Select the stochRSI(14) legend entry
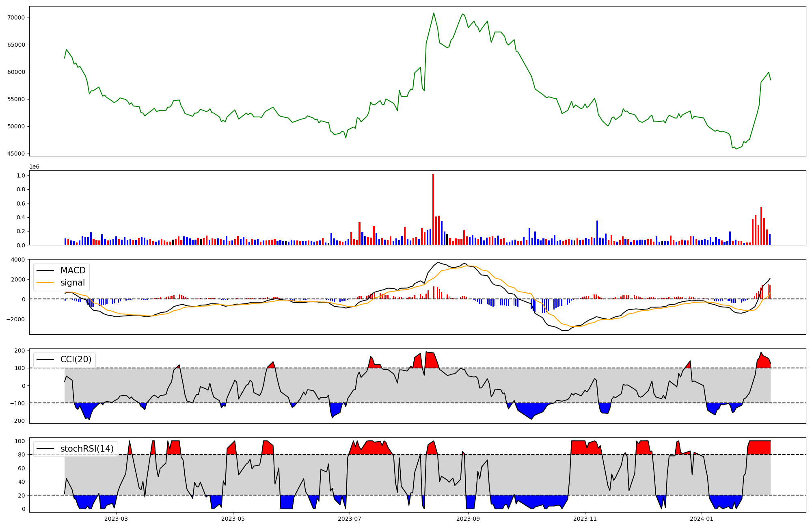Screen dimensions: 812x528 click(87, 449)
